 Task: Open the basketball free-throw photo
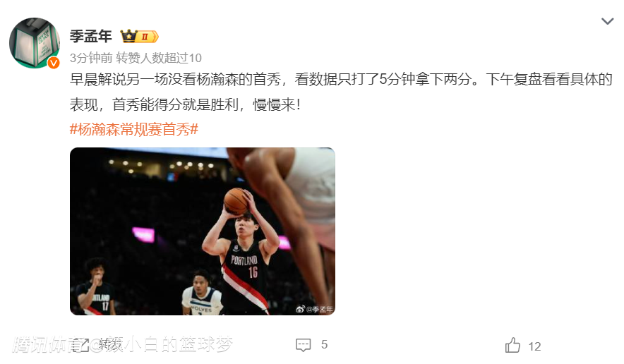(202, 231)
